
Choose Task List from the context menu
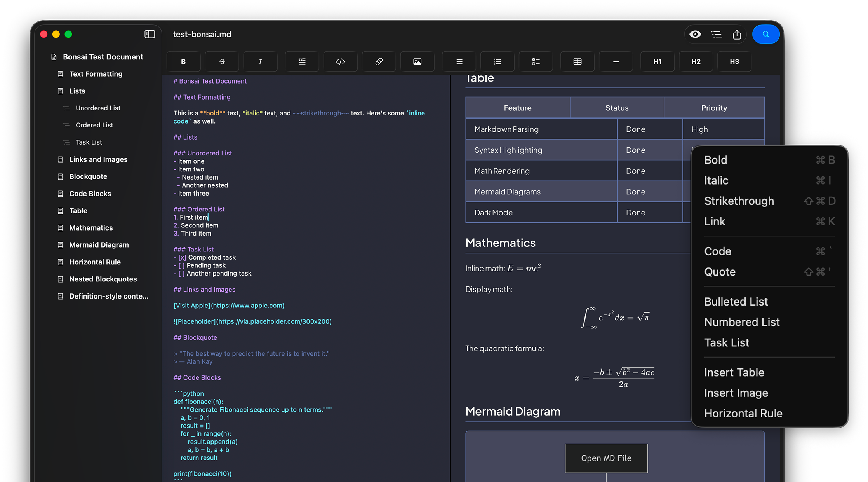click(x=769, y=342)
